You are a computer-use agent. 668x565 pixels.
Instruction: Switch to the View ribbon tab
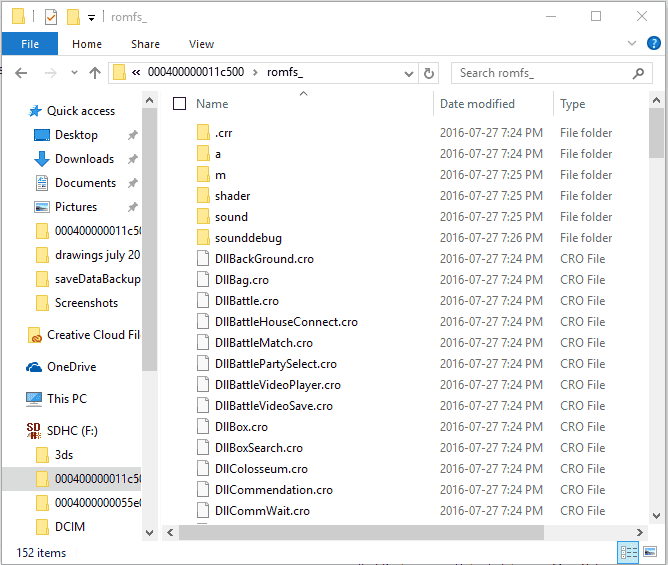click(201, 44)
